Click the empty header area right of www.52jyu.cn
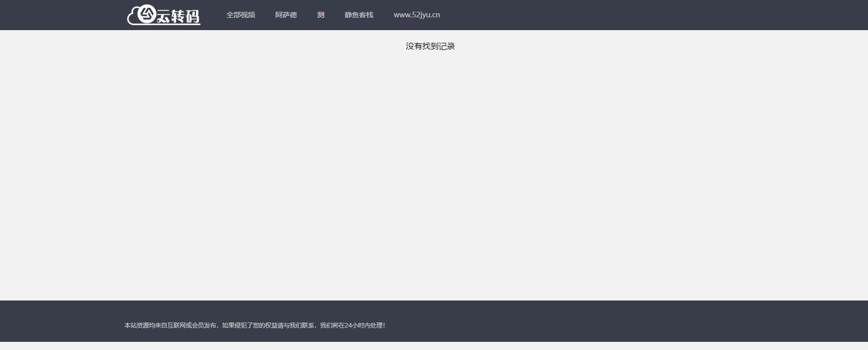 click(612, 15)
